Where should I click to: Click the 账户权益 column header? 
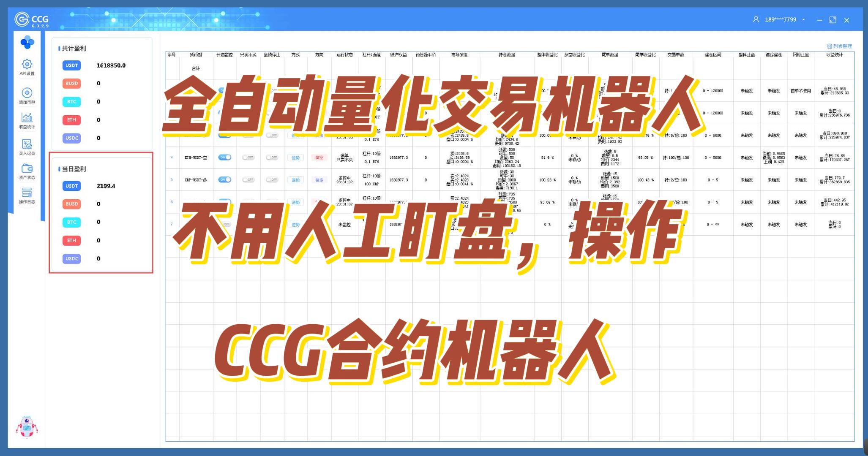click(399, 55)
